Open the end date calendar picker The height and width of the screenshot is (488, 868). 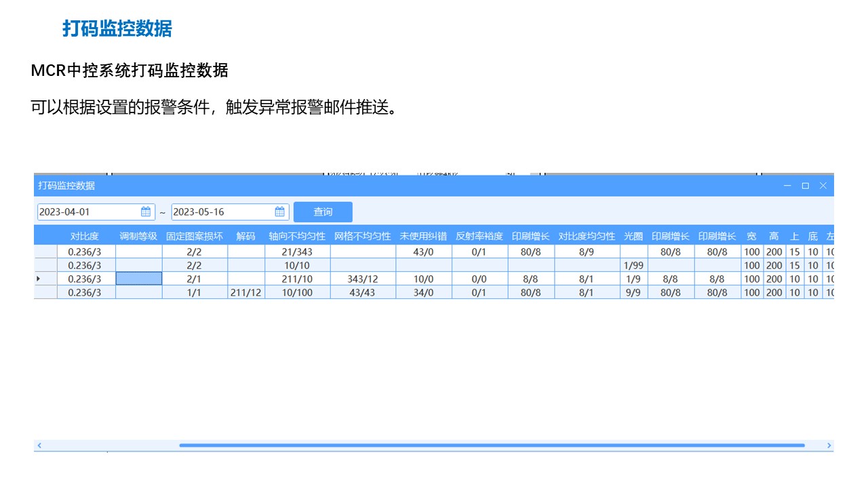point(280,211)
